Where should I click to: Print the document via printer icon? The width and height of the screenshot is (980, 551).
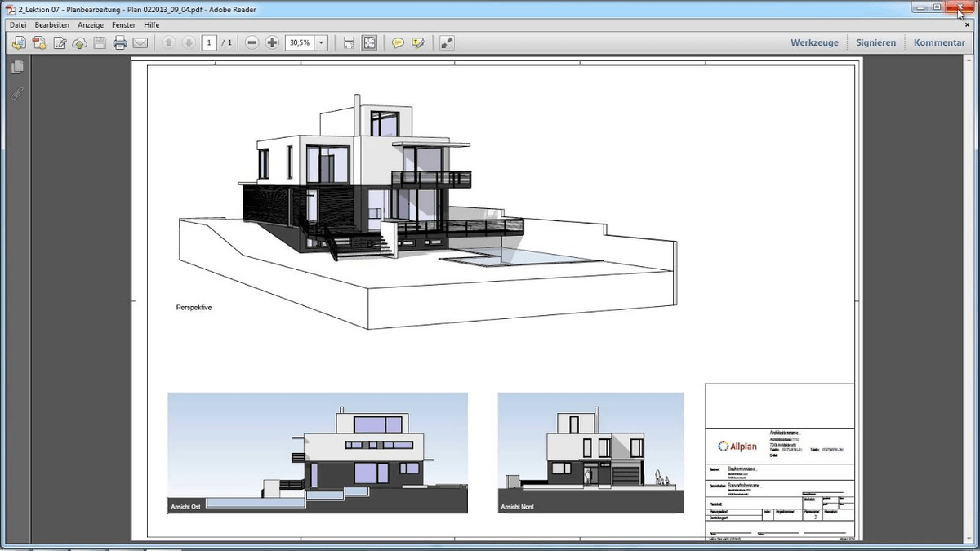point(120,42)
